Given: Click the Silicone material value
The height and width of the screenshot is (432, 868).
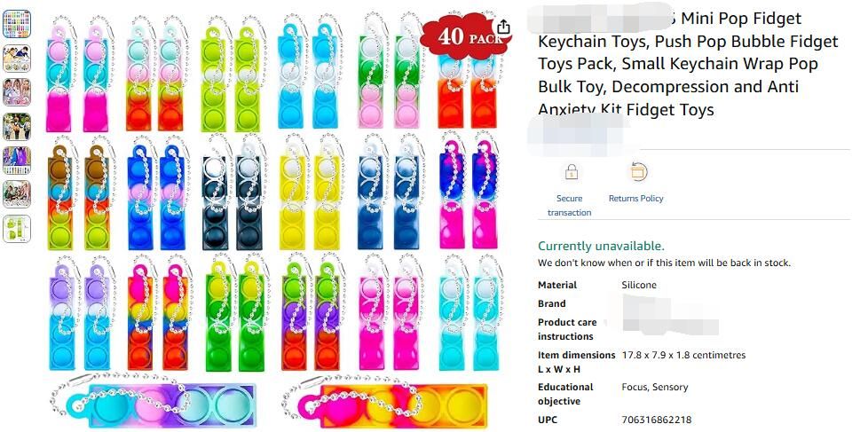Looking at the screenshot, I should 639,286.
